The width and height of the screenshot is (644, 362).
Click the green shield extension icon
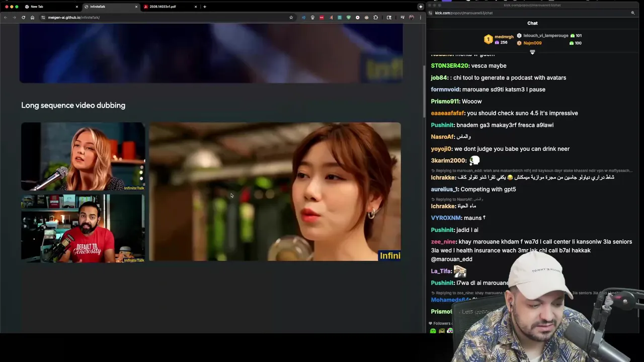pyautogui.click(x=348, y=18)
